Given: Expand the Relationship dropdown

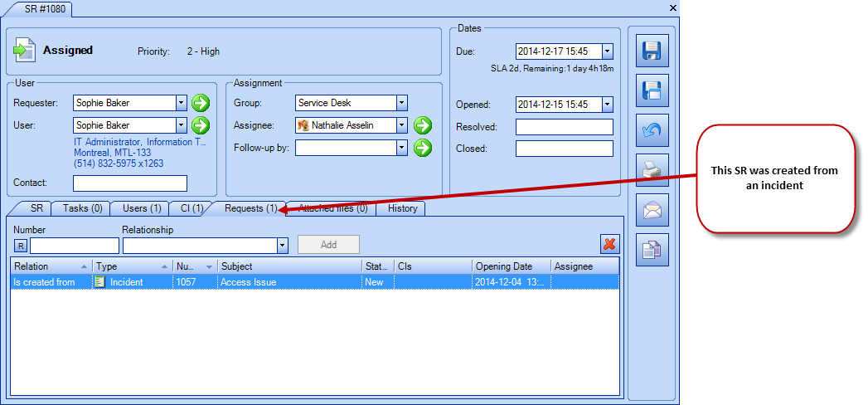Looking at the screenshot, I should 282,246.
